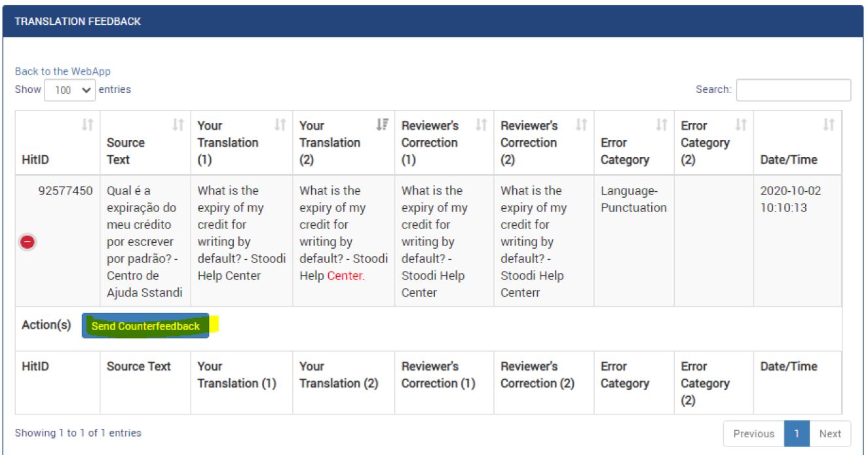This screenshot has width=868, height=455.
Task: Select page 1 in pagination
Action: 797,433
